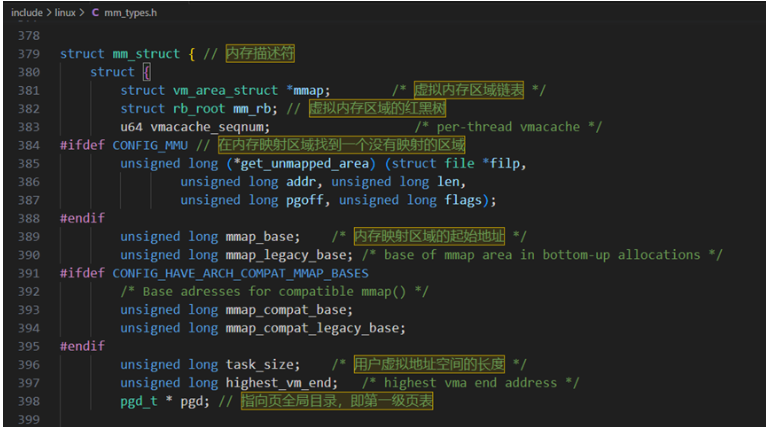Viewport: 766px width, 427px height.
Task: Click 'pgd_t' type on line 398
Action: click(139, 401)
